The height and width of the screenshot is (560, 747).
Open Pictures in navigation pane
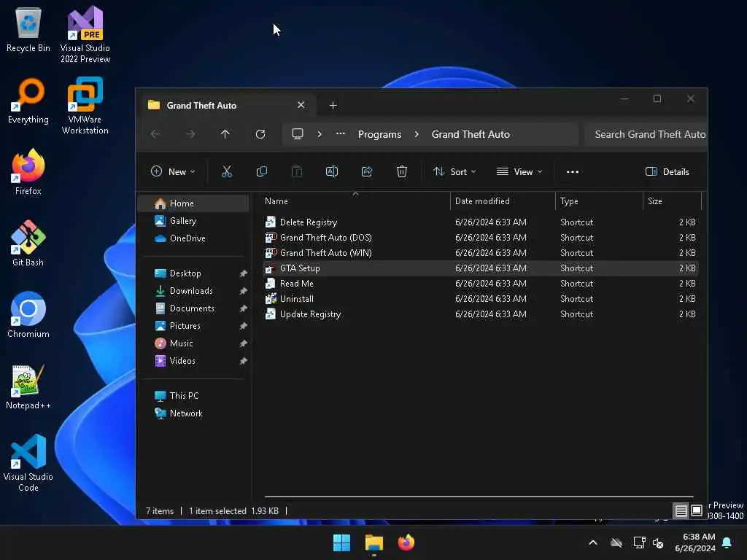tap(193, 326)
